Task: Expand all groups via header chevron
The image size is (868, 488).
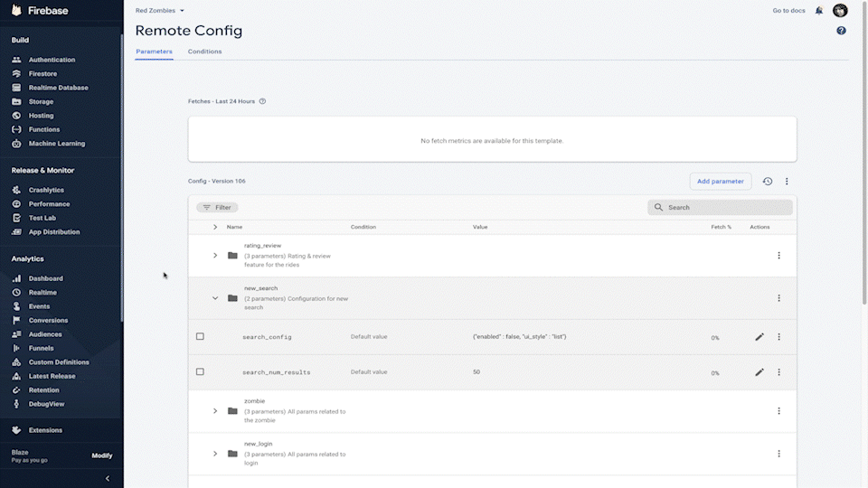Action: coord(215,227)
